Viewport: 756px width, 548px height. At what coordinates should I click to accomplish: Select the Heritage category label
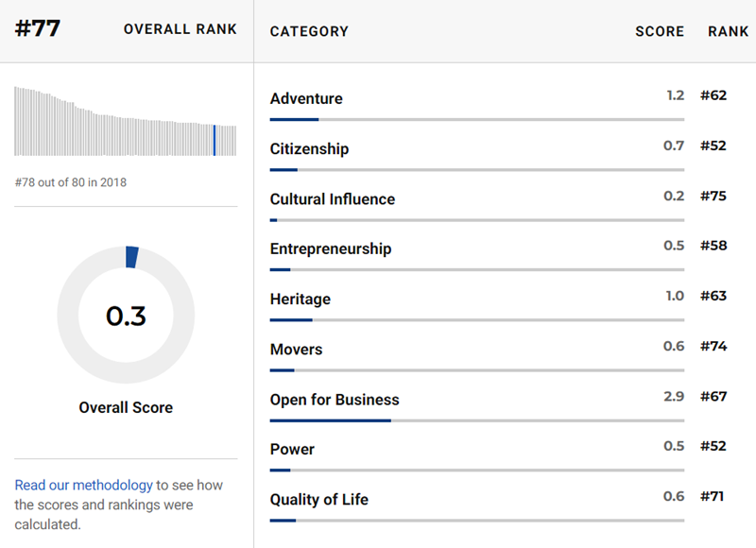300,300
